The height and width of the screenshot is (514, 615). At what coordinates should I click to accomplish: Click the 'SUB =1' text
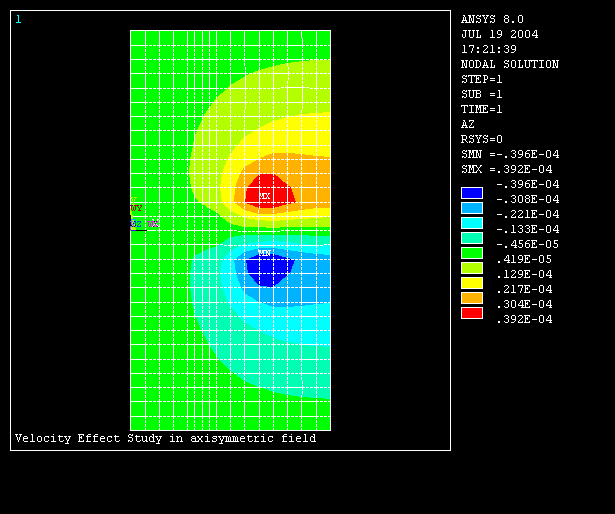click(482, 94)
